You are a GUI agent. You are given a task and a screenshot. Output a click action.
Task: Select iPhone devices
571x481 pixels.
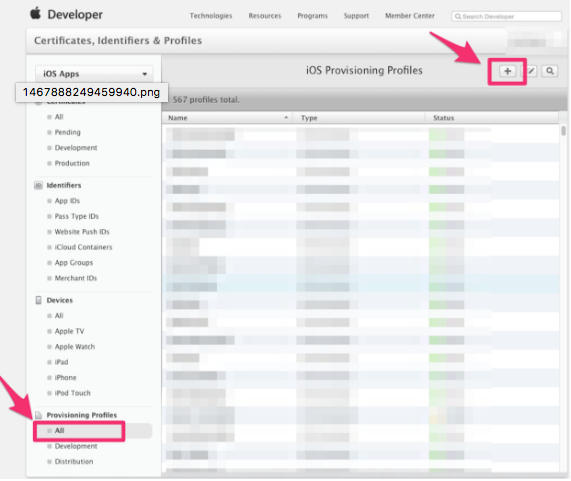[x=66, y=378]
